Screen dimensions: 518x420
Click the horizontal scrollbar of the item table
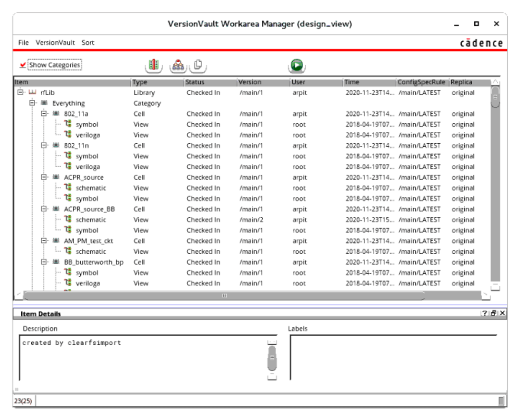tap(224, 296)
